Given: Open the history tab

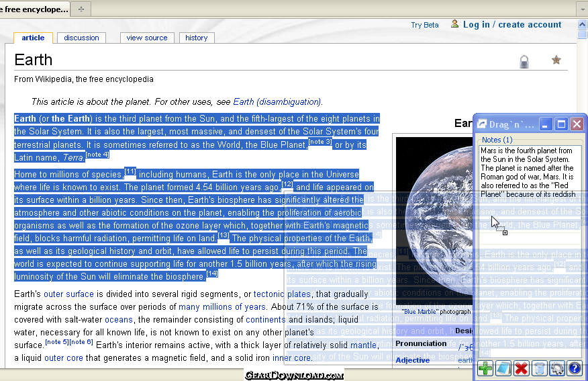Looking at the screenshot, I should click(197, 38).
